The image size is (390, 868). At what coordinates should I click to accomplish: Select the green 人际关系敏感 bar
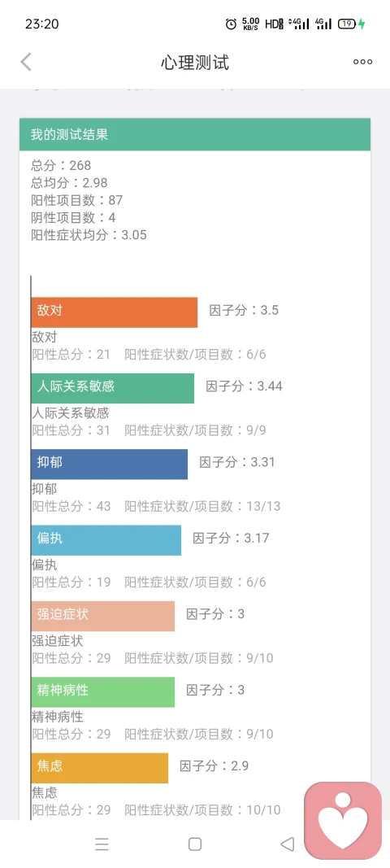[112, 388]
